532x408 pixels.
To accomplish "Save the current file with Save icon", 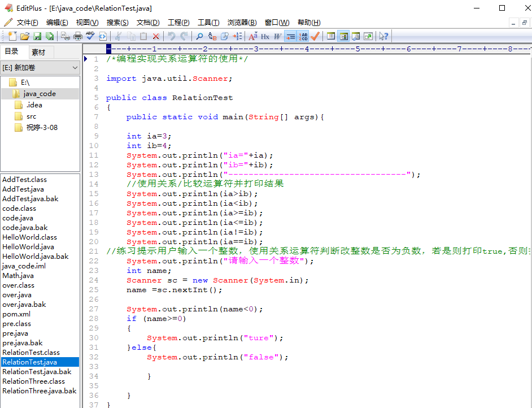I will pos(37,36).
